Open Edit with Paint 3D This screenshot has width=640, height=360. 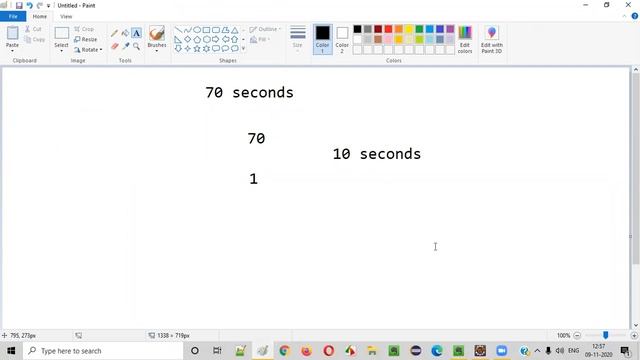(492, 40)
